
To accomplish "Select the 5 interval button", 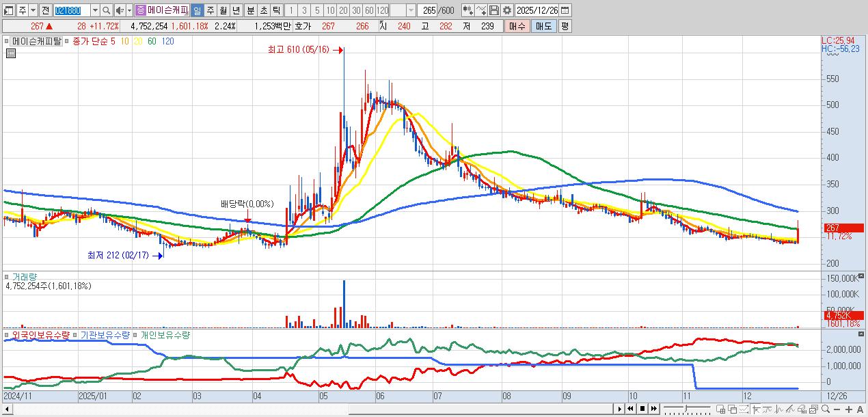I will (x=317, y=10).
